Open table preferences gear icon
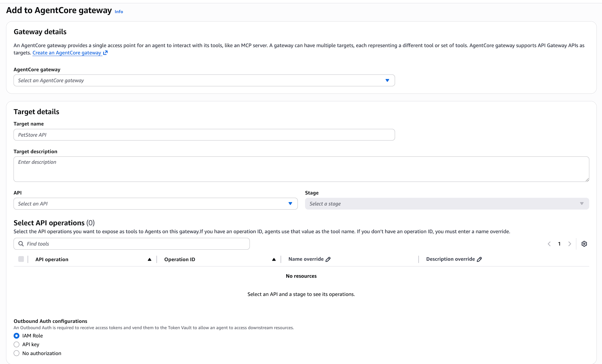The height and width of the screenshot is (364, 602). pos(584,244)
